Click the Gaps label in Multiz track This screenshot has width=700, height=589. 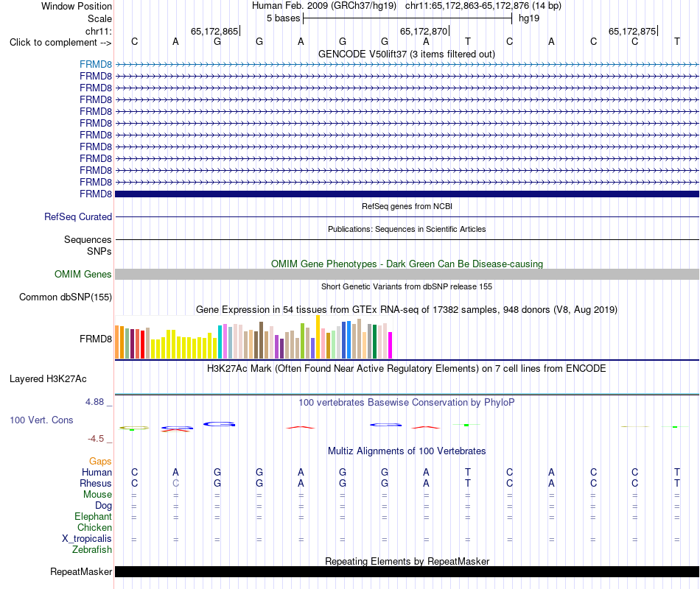click(100, 462)
